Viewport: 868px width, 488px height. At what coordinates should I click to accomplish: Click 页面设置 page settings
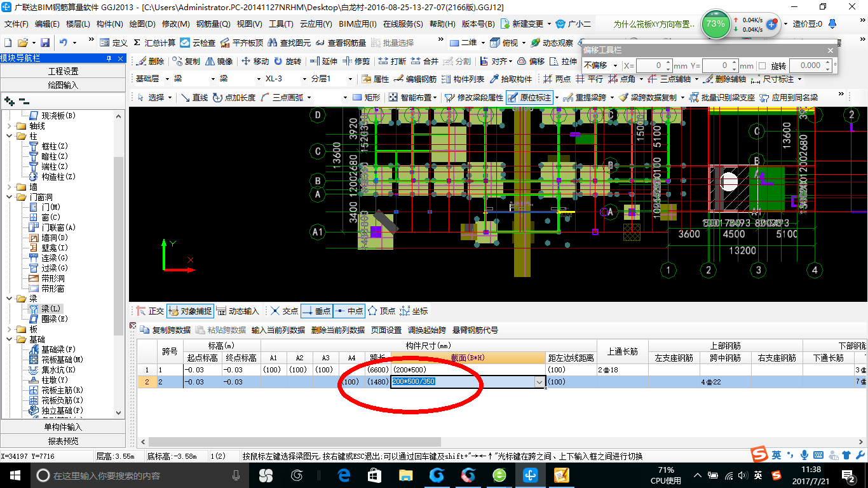coord(386,330)
